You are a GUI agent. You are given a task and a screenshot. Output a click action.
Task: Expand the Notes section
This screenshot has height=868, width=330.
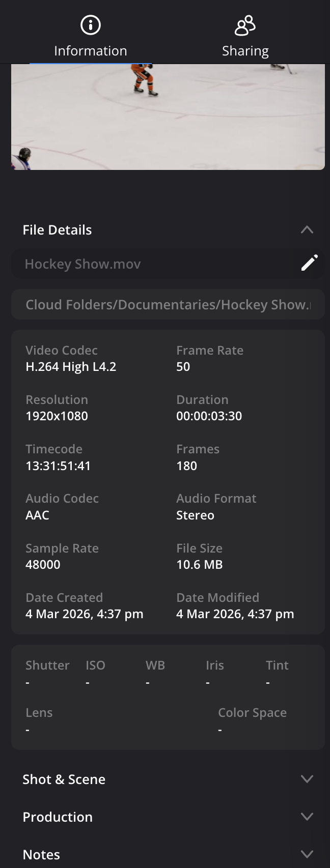tap(307, 854)
